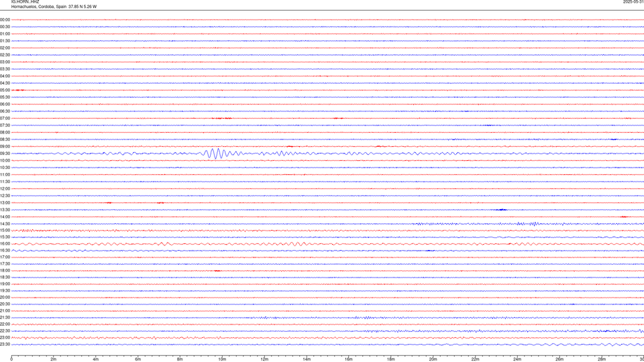The height and width of the screenshot is (362, 644).
Task: Select the 16:30 row label
Action: [5, 250]
